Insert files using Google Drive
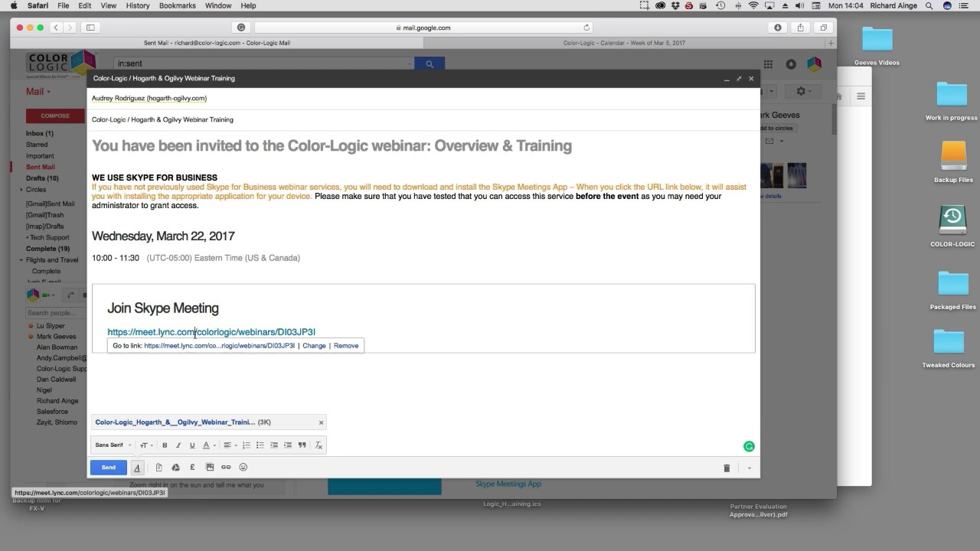The height and width of the screenshot is (551, 980). 175,468
